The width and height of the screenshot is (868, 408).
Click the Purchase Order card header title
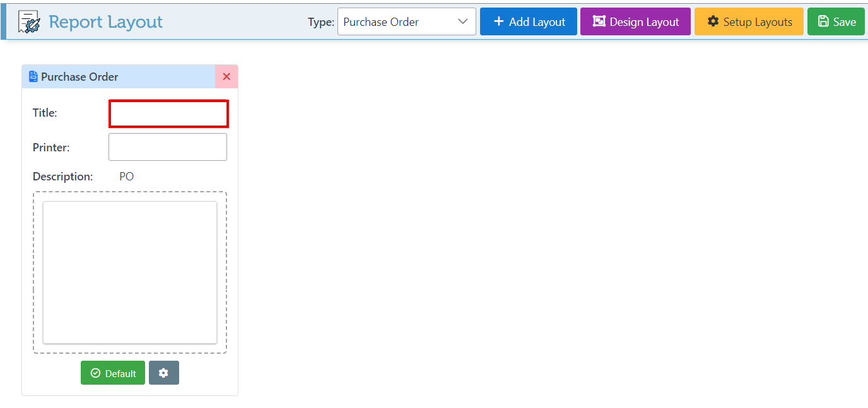click(x=79, y=77)
